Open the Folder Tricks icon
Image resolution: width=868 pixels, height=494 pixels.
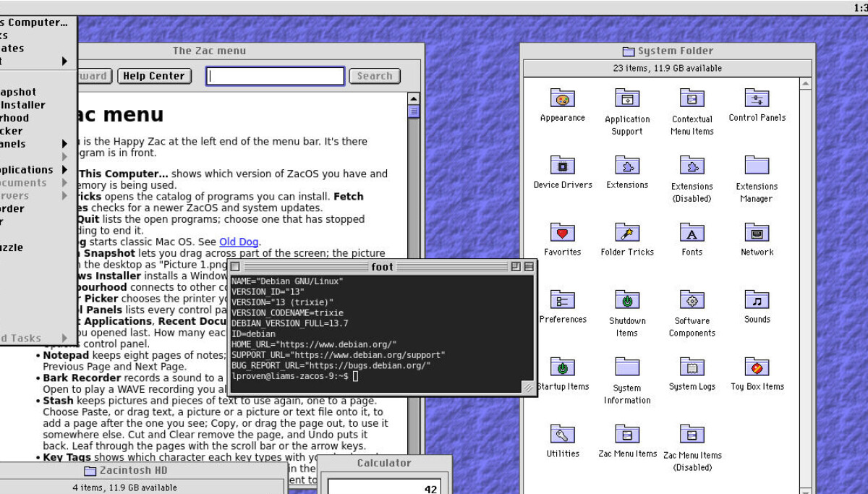(627, 232)
